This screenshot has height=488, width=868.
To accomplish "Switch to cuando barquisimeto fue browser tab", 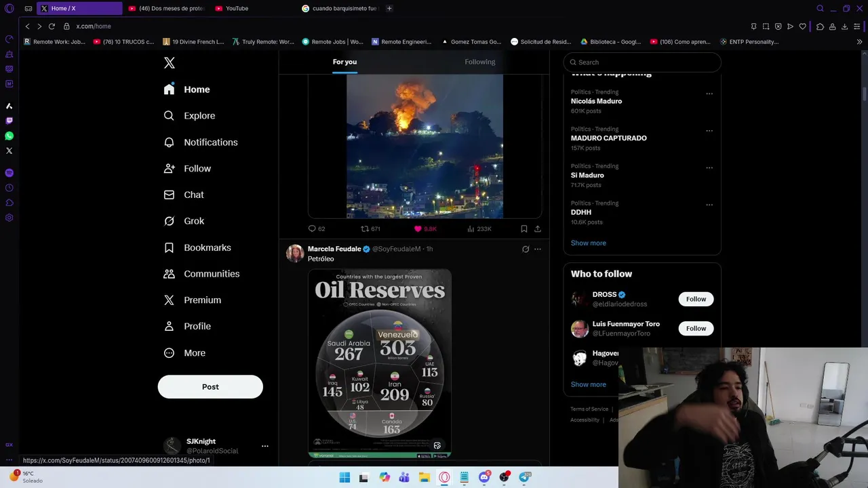I will pos(339,8).
